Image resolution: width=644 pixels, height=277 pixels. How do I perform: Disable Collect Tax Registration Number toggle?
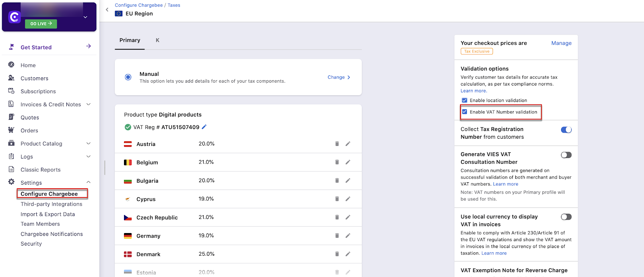(x=566, y=130)
